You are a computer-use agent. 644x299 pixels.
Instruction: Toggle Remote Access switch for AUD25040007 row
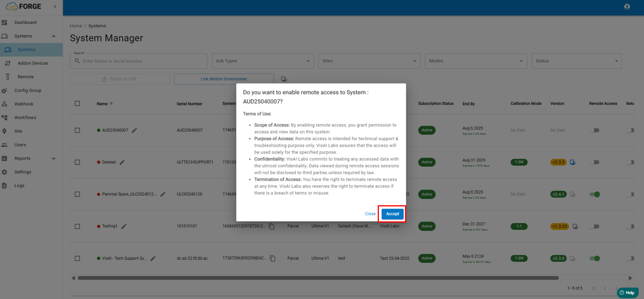594,130
